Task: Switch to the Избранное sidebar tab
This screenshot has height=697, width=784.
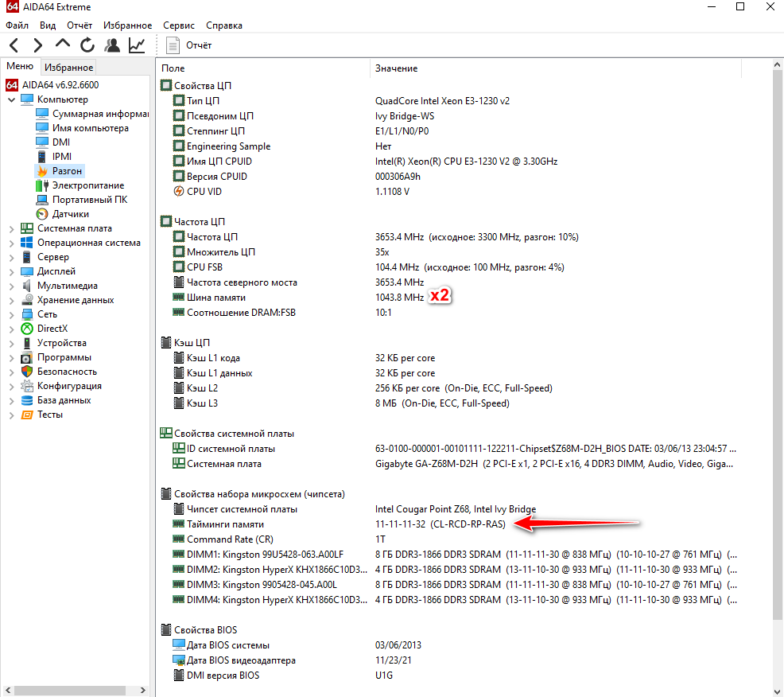Action: pos(68,68)
